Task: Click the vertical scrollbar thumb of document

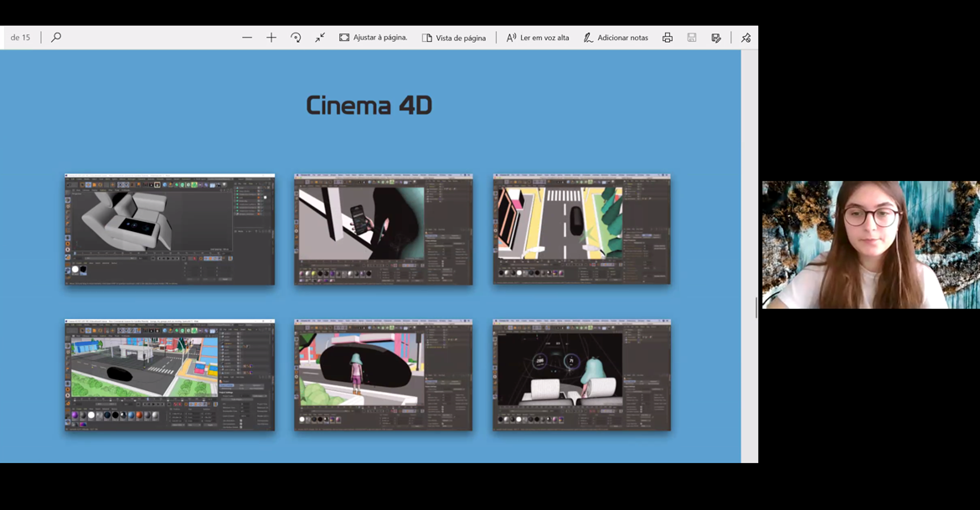Action: pyautogui.click(x=756, y=307)
